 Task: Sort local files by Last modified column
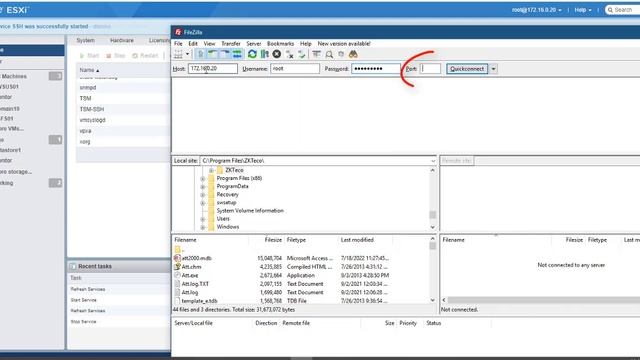coord(357,240)
